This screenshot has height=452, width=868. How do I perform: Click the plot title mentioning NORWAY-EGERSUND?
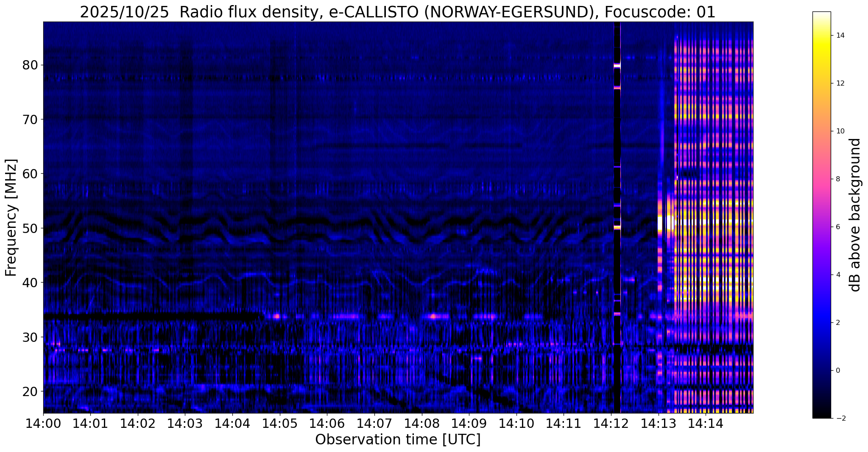pyautogui.click(x=397, y=12)
